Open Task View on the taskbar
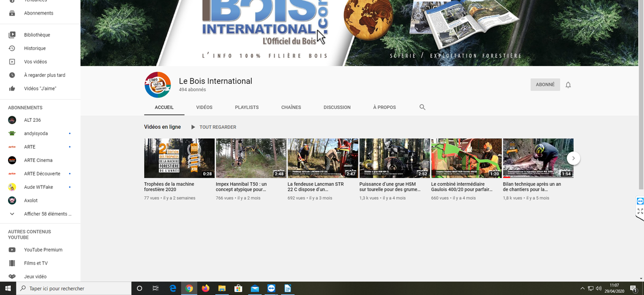This screenshot has width=644, height=295. click(x=156, y=289)
